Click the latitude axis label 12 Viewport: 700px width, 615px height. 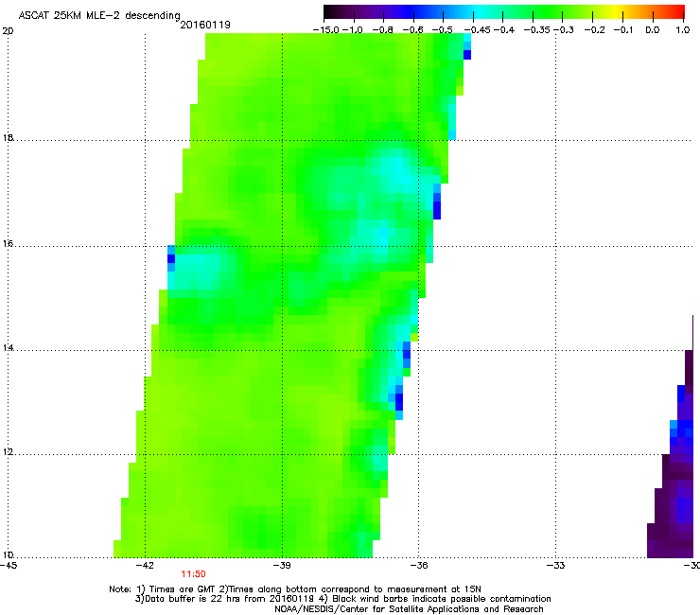8,452
